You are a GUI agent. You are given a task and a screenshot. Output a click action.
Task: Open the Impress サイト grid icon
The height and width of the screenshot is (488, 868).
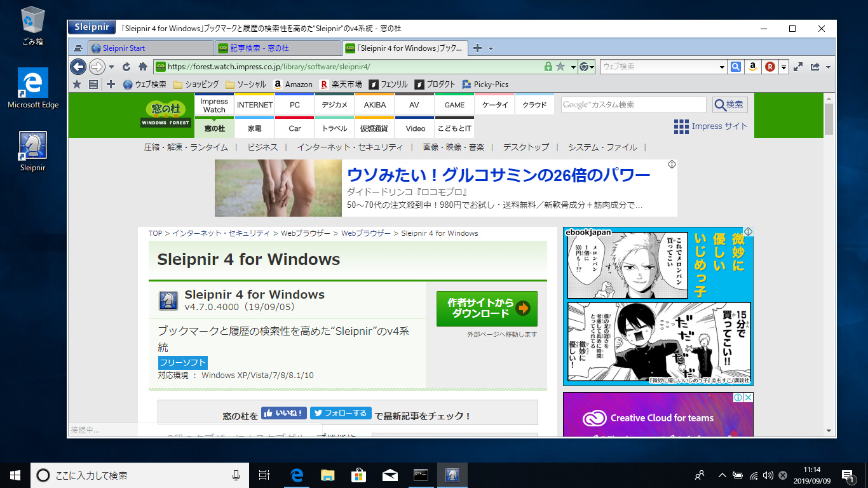(x=681, y=126)
